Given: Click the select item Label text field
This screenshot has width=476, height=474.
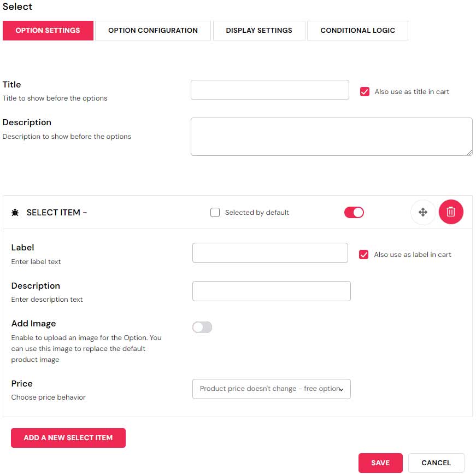Looking at the screenshot, I should pos(270,253).
